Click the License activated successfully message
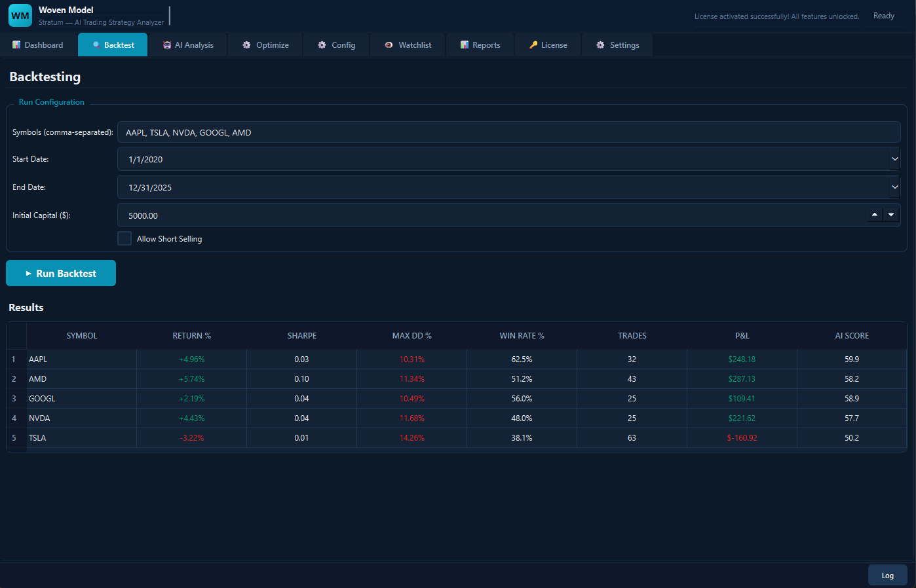 pos(777,16)
